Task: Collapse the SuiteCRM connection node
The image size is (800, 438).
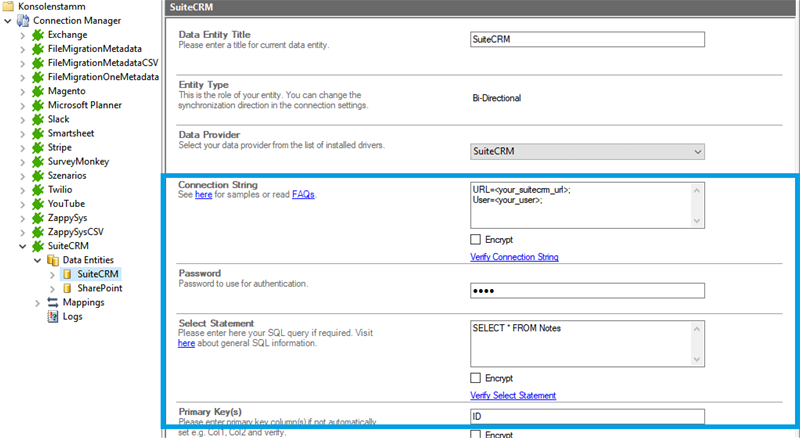Action: coord(23,246)
